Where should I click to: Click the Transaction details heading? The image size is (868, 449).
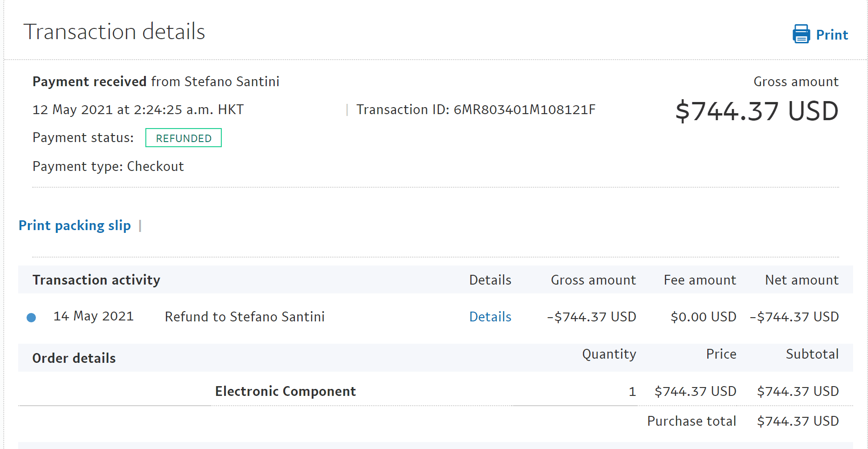(114, 32)
